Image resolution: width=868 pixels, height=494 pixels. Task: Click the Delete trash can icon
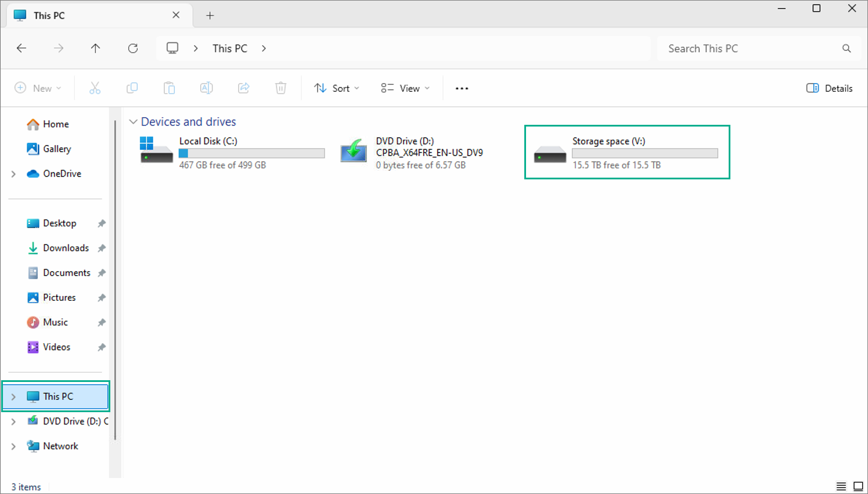[x=280, y=88]
